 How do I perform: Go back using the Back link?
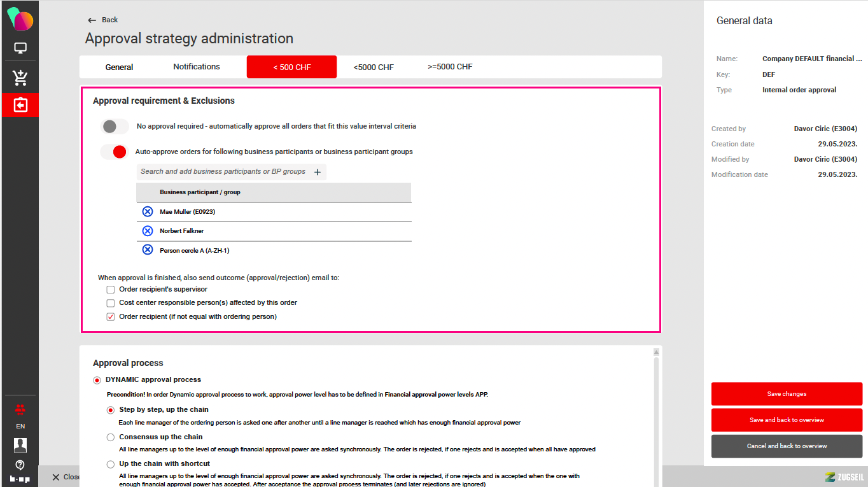coord(103,20)
